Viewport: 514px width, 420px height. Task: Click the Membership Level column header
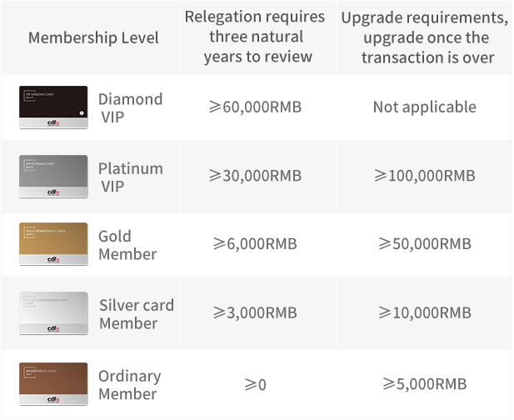point(93,38)
